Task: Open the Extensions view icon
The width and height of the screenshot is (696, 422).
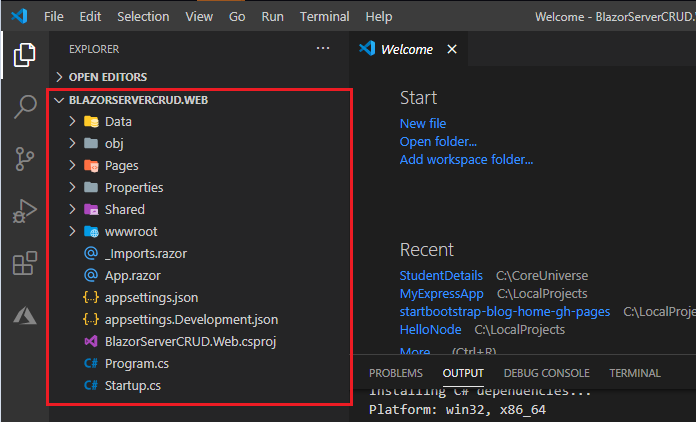Action: (x=24, y=264)
